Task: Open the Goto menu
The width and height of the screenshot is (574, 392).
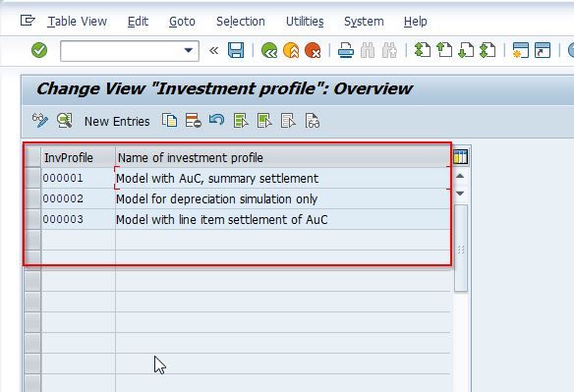Action: [182, 22]
